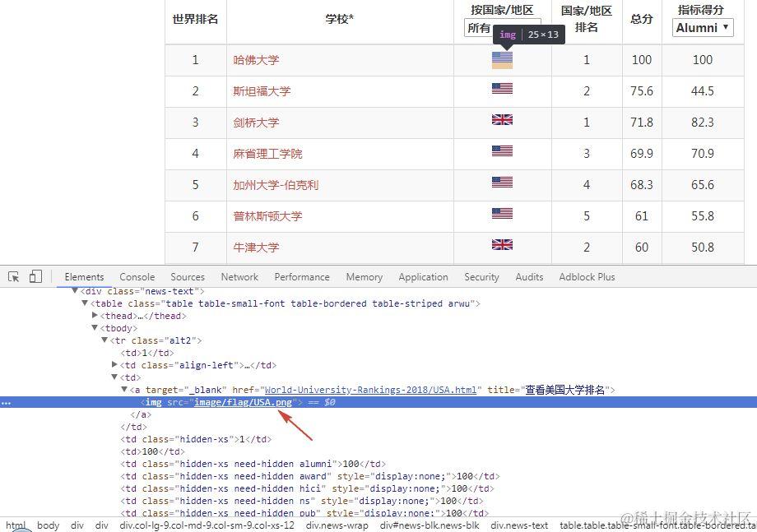This screenshot has height=532, width=757.
Task: Select the div.news-text breadcrumb
Action: point(519,525)
